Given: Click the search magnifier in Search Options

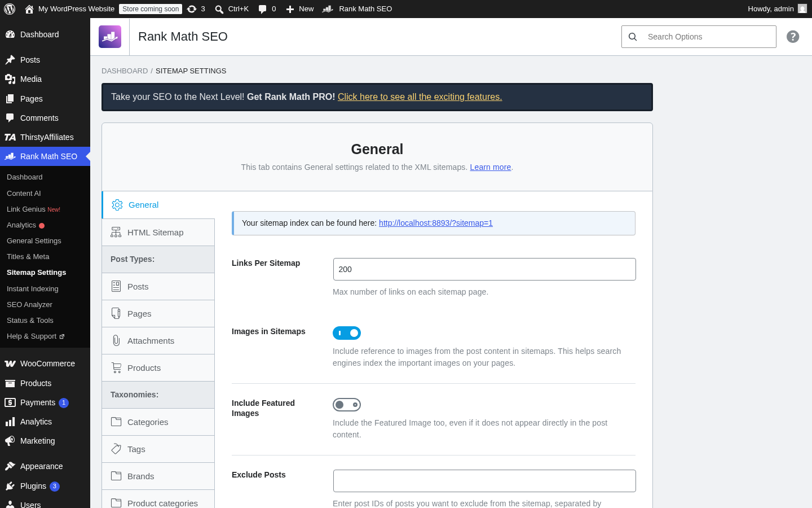Looking at the screenshot, I should 633,37.
